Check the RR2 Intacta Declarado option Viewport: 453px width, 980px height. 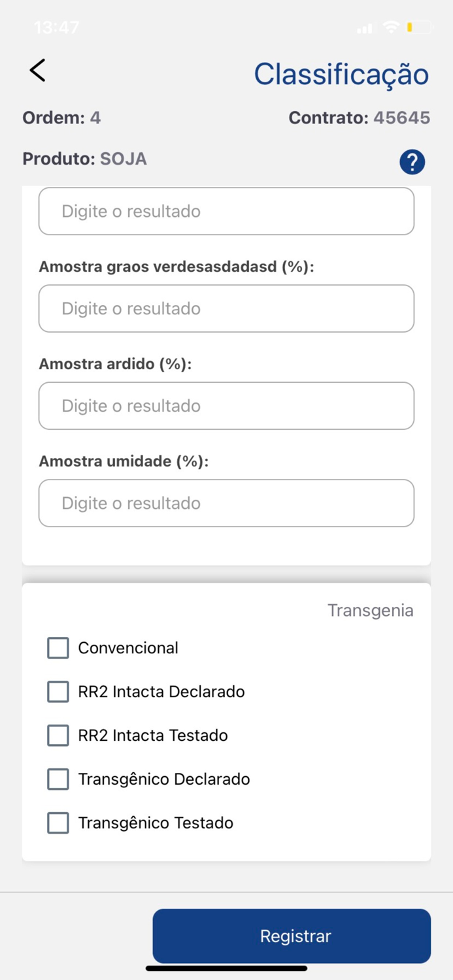tap(58, 691)
